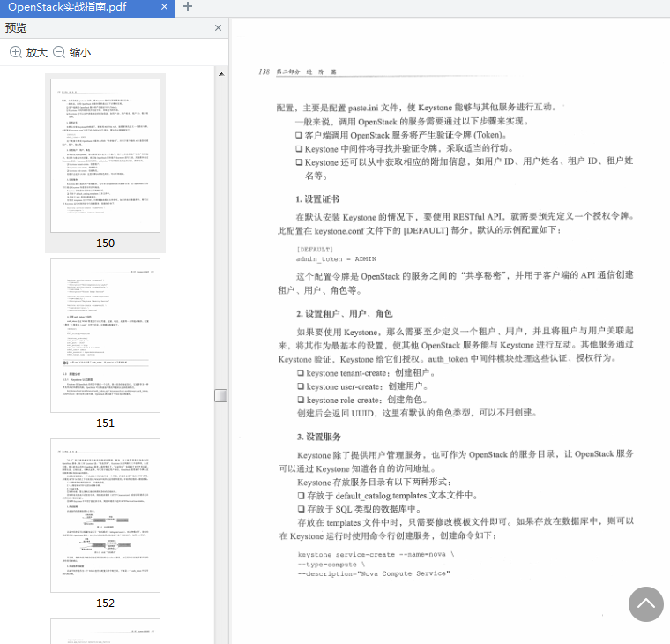Image resolution: width=670 pixels, height=644 pixels.
Task: Click the back-to-top round arrow button
Action: (x=645, y=604)
